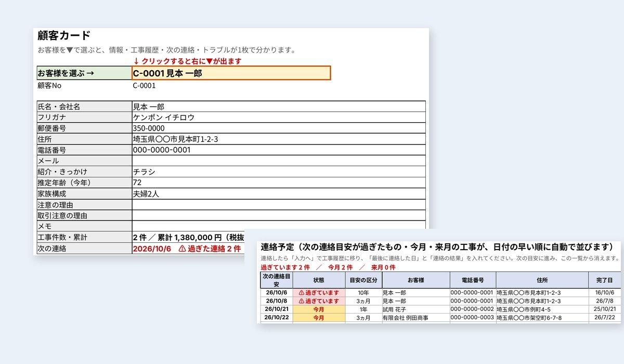Image resolution: width=624 pixels, height=364 pixels.
Task: Open the customer dropdown showing C-0001 見本 一郎
Action: click(x=231, y=73)
